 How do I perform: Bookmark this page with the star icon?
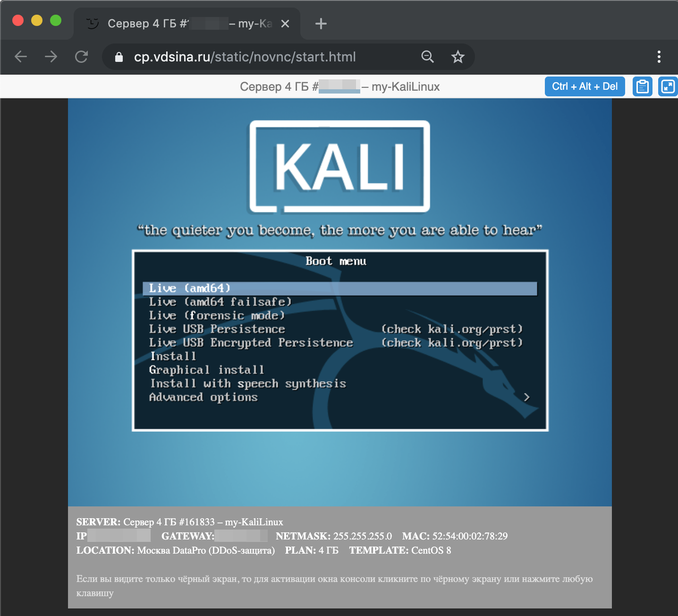pyautogui.click(x=458, y=57)
